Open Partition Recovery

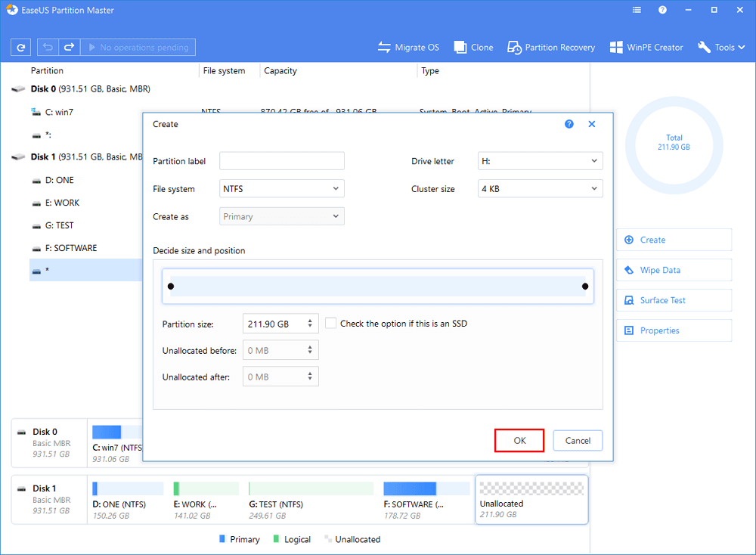pos(550,47)
